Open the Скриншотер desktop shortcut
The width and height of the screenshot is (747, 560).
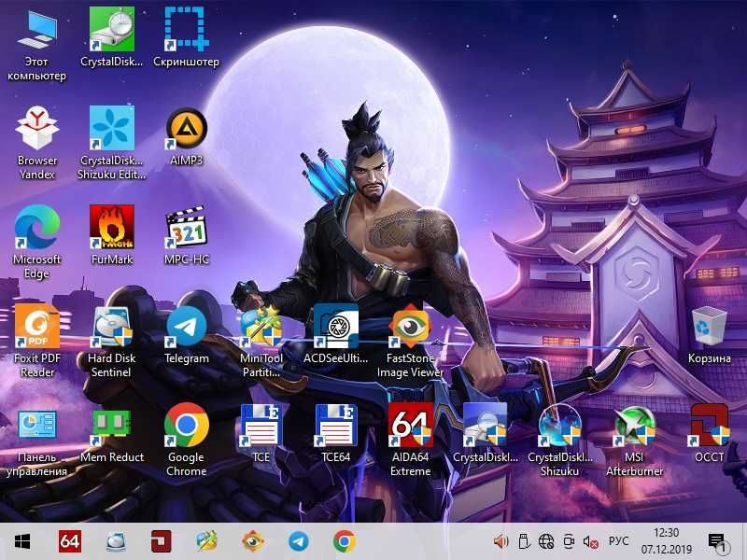tap(186, 36)
